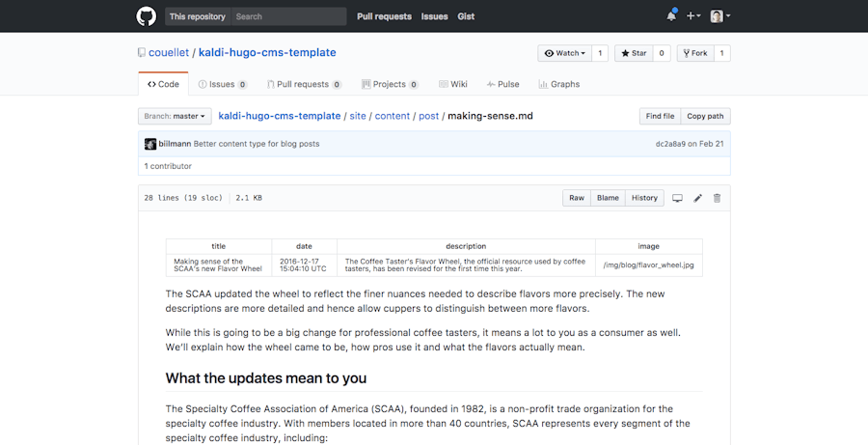Click billmann's avatar in commit bar
Screen dimensions: 868x445
[150, 144]
